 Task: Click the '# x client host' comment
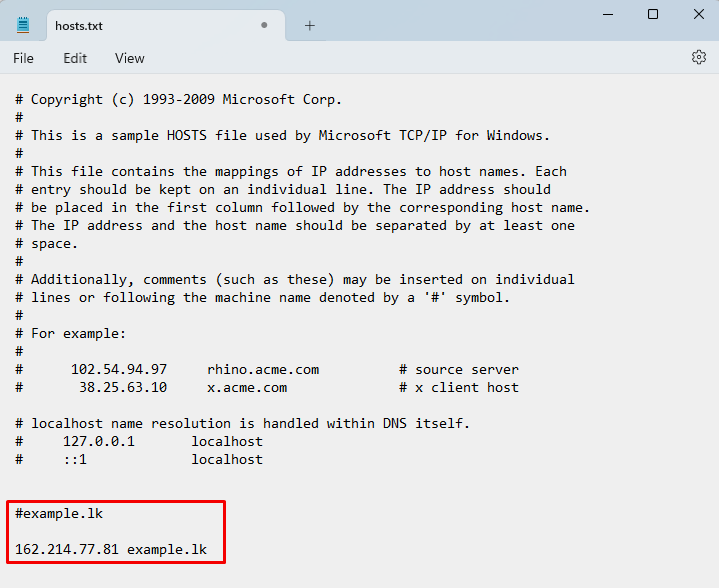pos(459,387)
